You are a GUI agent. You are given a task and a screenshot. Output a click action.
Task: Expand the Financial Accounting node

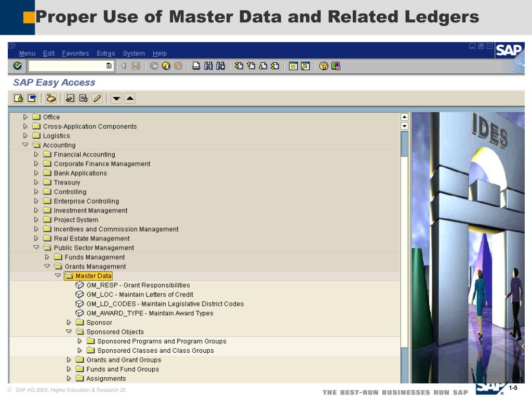tap(36, 154)
